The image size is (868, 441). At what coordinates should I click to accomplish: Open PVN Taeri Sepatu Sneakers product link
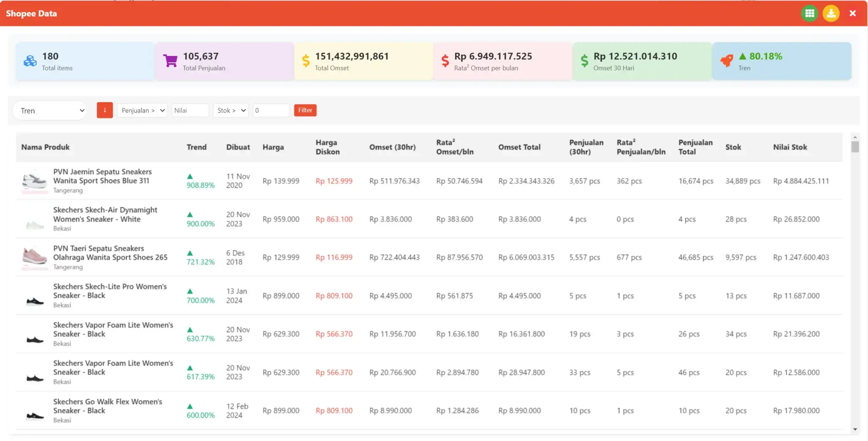pos(110,253)
